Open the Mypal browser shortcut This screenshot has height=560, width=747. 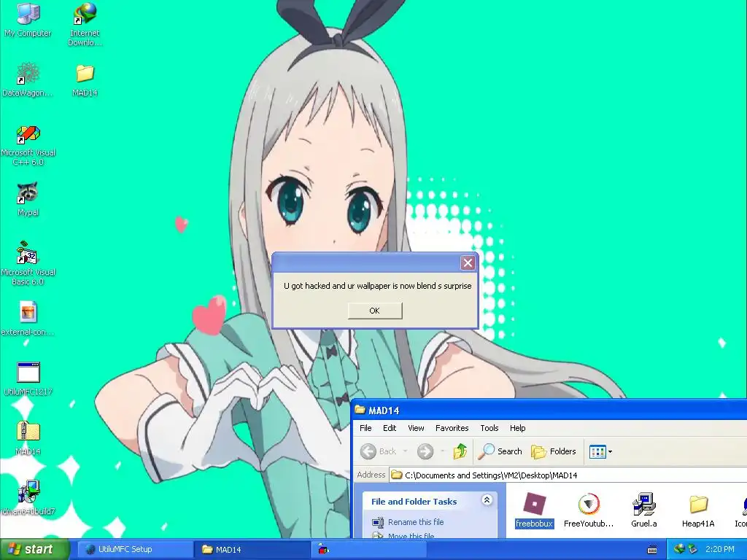(x=28, y=198)
